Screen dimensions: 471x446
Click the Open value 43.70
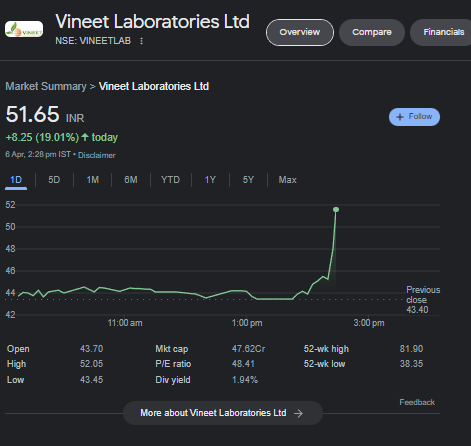point(91,349)
